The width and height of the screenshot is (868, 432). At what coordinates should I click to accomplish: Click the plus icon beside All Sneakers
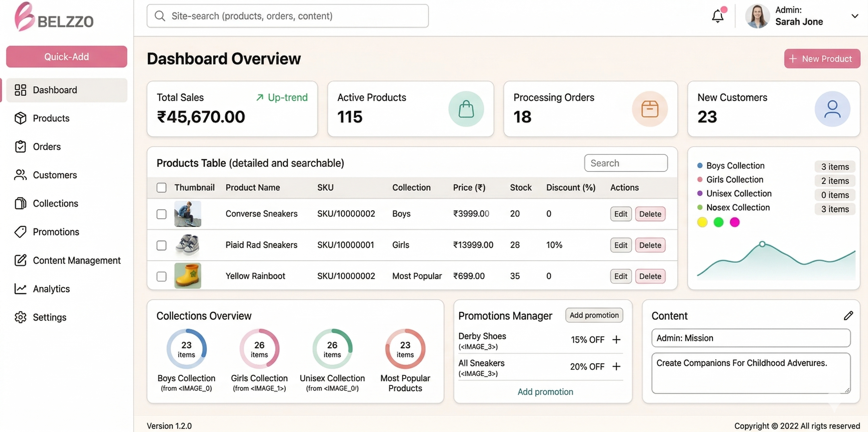pyautogui.click(x=616, y=367)
